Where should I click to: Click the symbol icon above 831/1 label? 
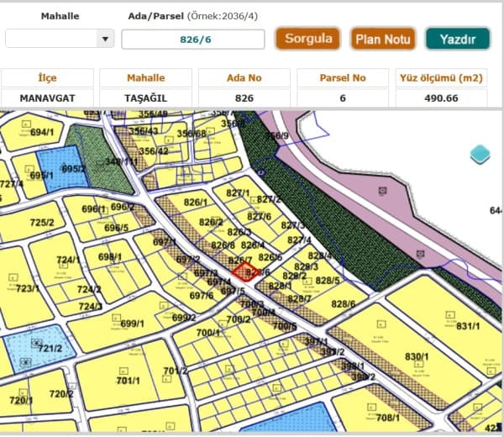[450, 314]
